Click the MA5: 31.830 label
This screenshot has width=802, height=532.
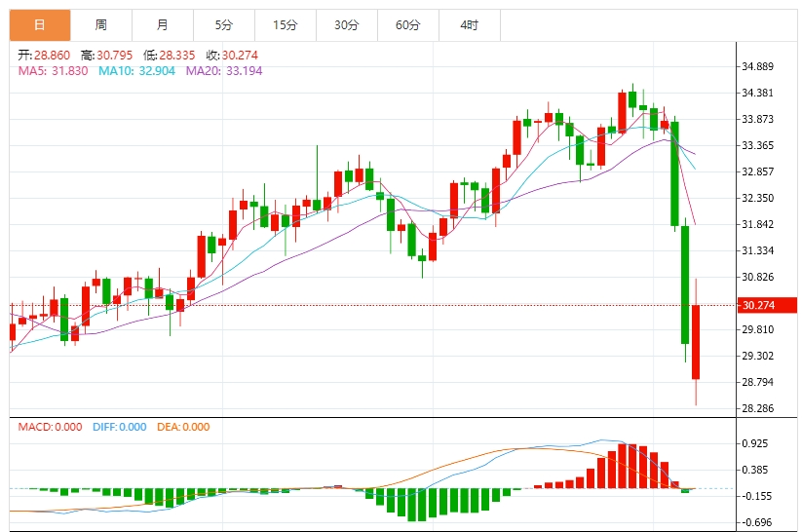click(54, 71)
